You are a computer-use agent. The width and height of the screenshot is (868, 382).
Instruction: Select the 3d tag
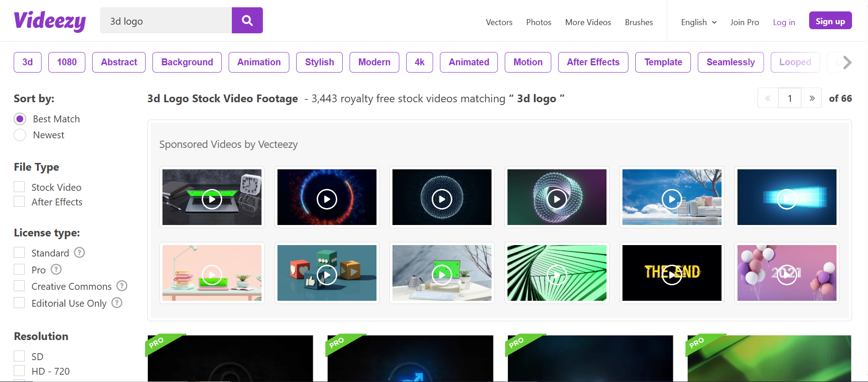tap(27, 62)
